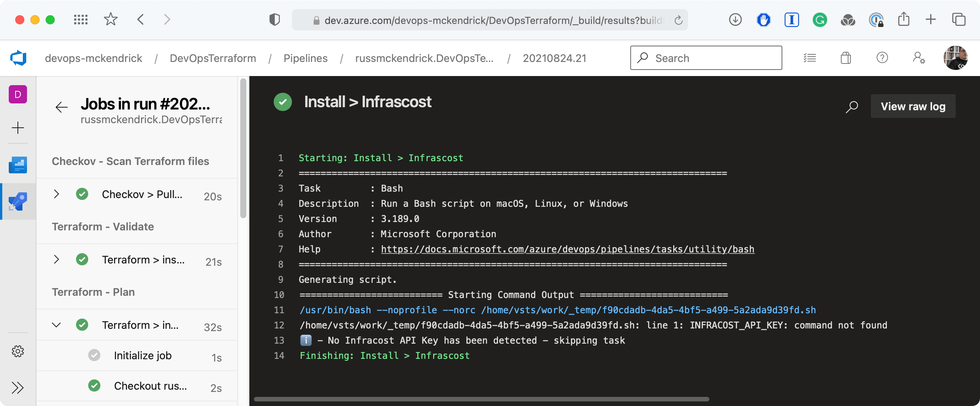Screen dimensions: 980x406
Task: Open Project settings gear icon
Action: (x=18, y=351)
